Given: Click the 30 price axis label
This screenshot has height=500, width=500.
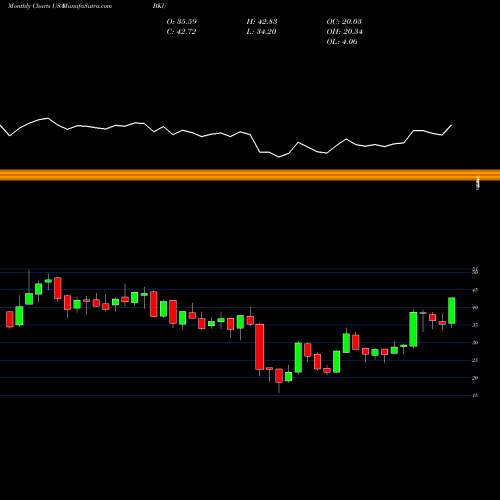Looking at the screenshot, I should coord(475,343).
